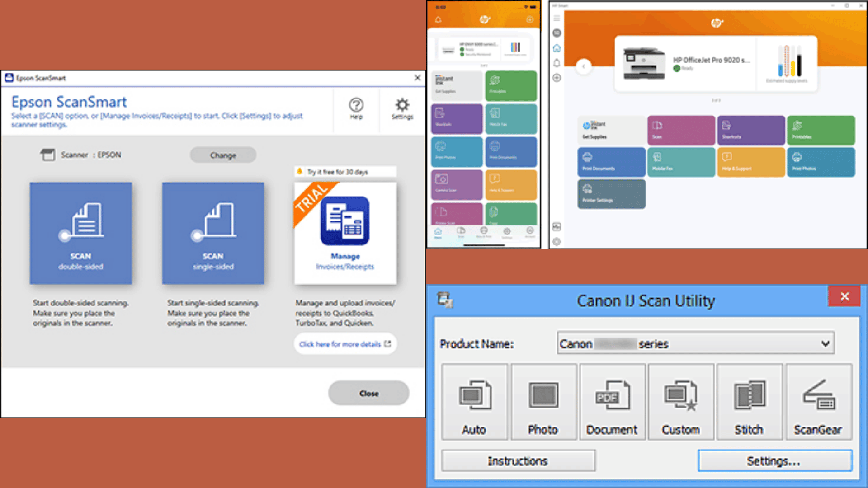Click the Change scanner button in Epson
This screenshot has width=868, height=488.
coord(223,155)
